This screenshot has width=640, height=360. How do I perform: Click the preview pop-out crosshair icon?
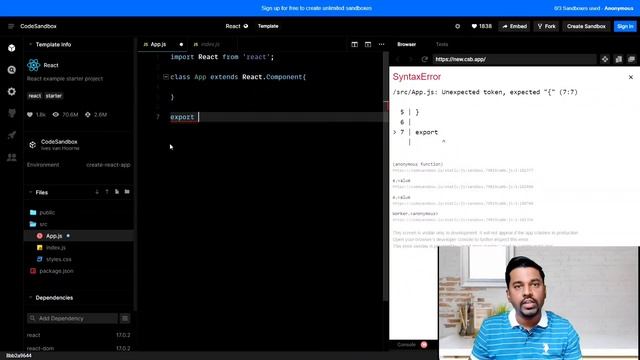605,59
